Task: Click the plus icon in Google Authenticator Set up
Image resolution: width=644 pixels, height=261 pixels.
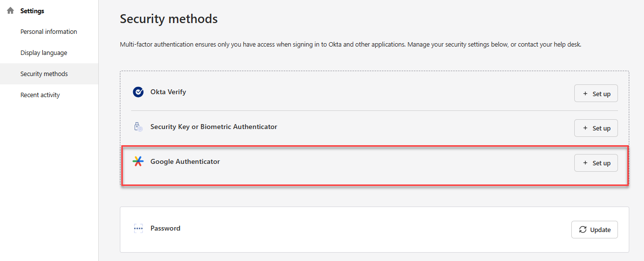Action: tap(585, 163)
